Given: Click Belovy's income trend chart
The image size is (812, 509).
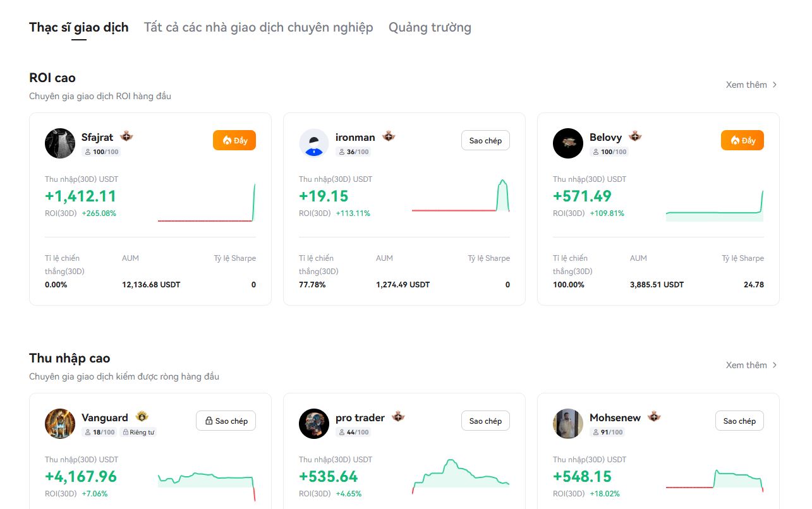Looking at the screenshot, I should pos(715,205).
